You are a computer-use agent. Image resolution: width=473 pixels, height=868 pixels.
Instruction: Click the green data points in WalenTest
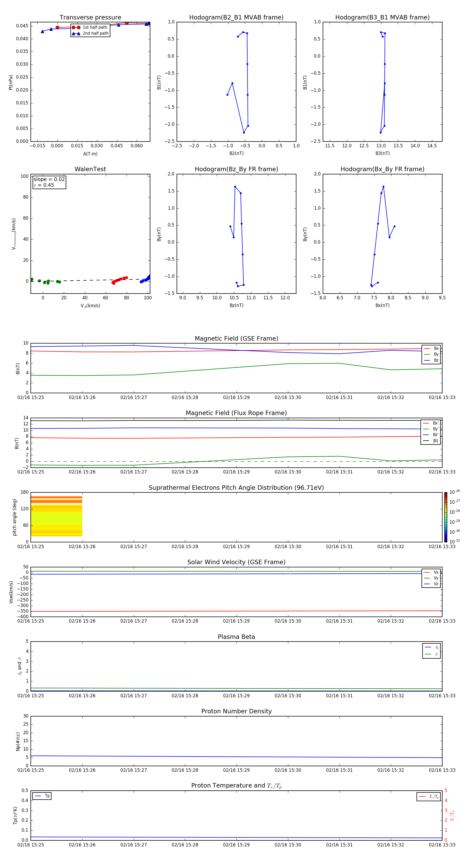click(x=45, y=281)
